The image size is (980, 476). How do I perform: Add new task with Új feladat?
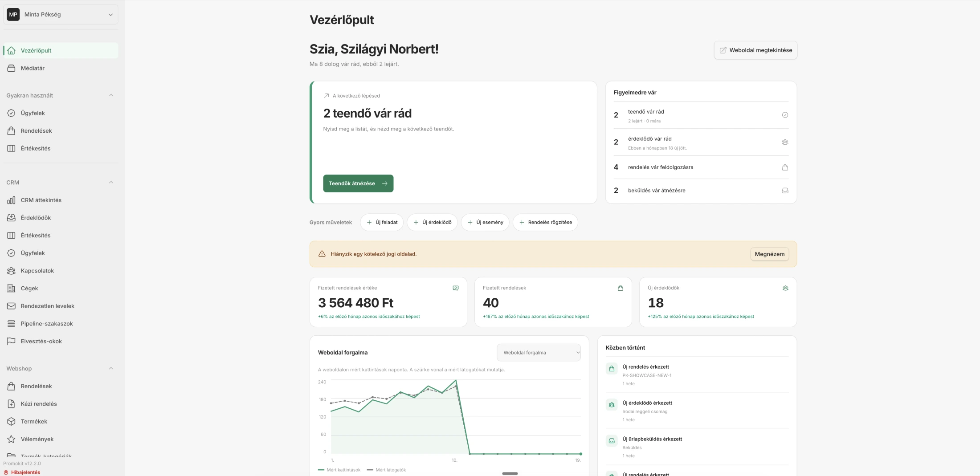382,223
